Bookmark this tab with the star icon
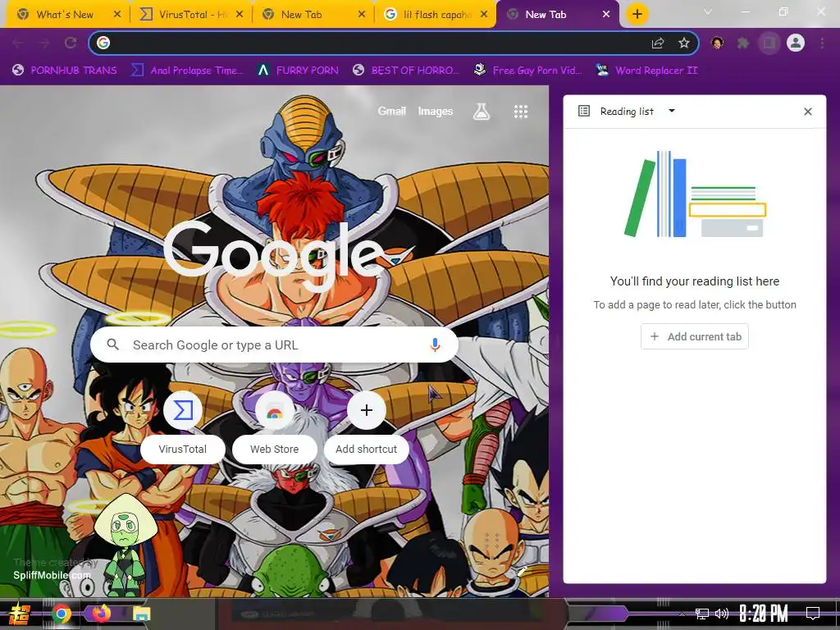 [x=683, y=43]
